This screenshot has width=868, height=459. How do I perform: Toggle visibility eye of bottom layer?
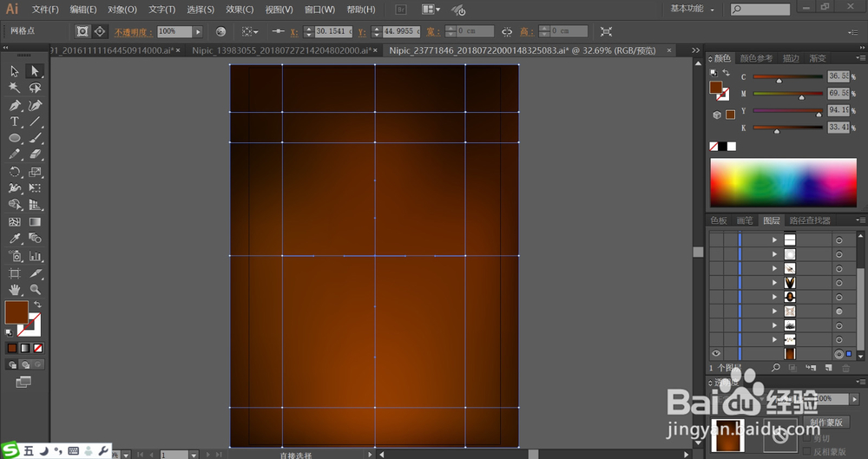[x=716, y=353]
